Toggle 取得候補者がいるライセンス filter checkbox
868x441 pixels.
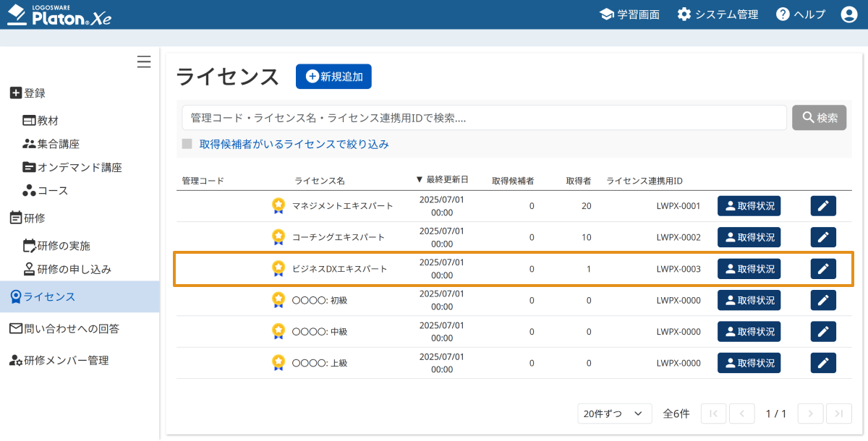pyautogui.click(x=187, y=144)
